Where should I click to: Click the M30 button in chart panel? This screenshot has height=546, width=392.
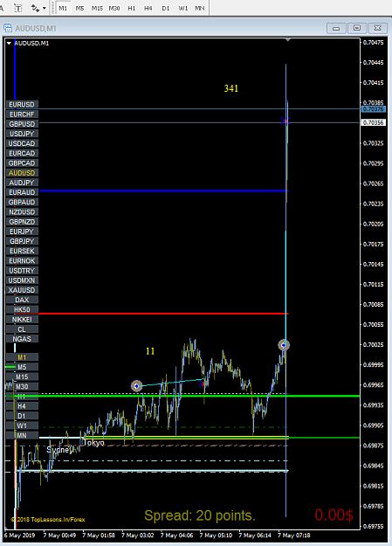pyautogui.click(x=22, y=386)
